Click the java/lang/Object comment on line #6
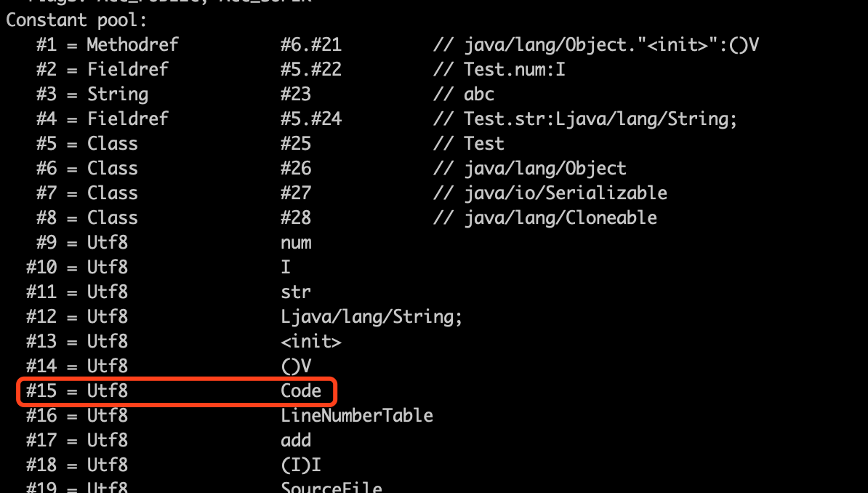 (545, 169)
